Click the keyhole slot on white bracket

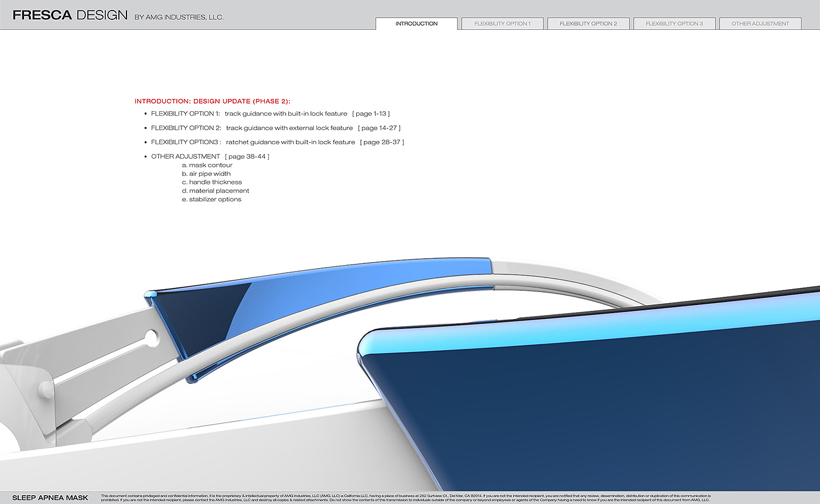(151, 337)
